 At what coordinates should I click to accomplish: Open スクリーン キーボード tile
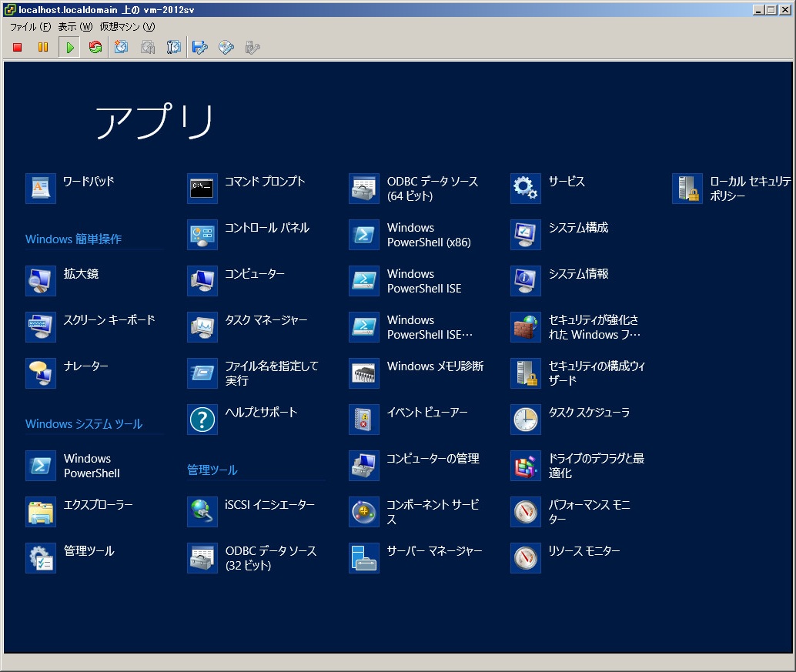click(x=89, y=327)
